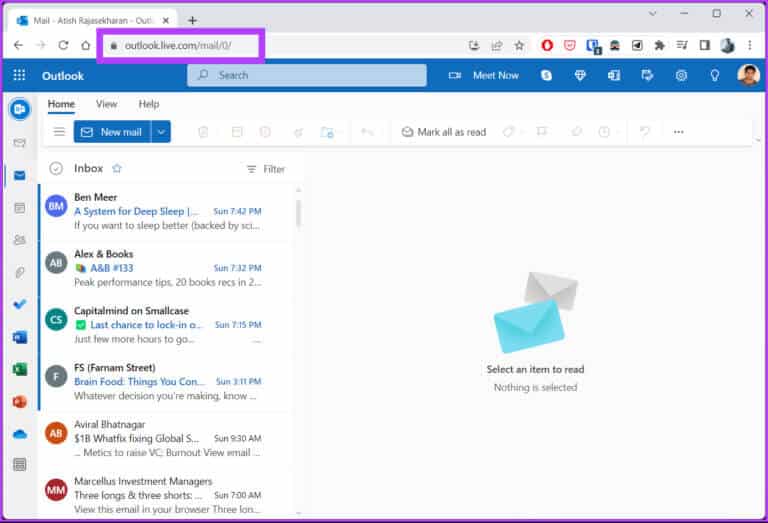Screen dimensions: 768x523
Task: Expand the ribbon collapse chevron
Action: (758, 140)
